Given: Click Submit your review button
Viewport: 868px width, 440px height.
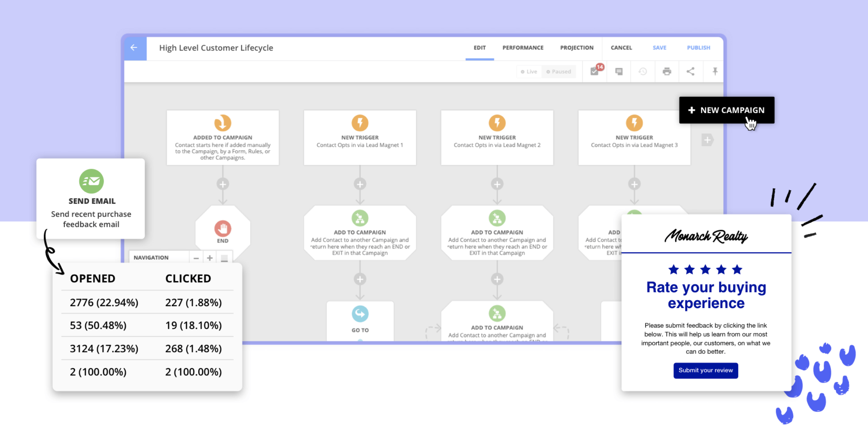Looking at the screenshot, I should (x=705, y=370).
